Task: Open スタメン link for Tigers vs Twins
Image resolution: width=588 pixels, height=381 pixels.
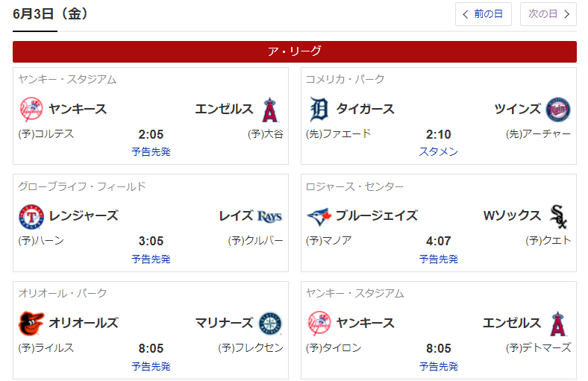Action: click(438, 151)
